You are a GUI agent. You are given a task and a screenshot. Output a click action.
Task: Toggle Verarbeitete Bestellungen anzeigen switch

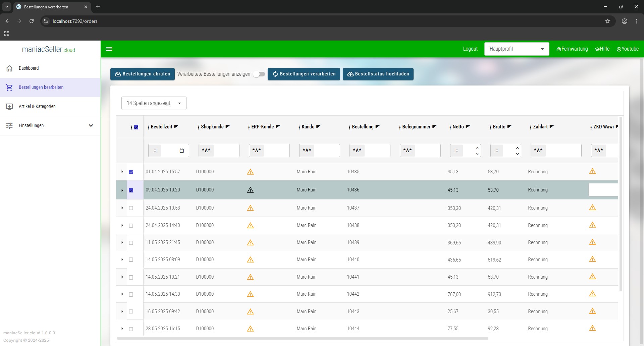pyautogui.click(x=259, y=74)
